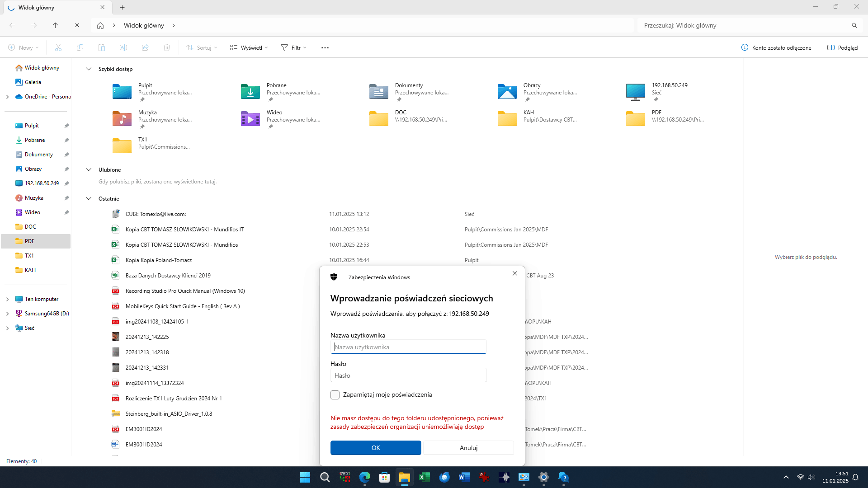Screen dimensions: 868x488
Task: Open the Pobrane quick access folder
Action: click(250, 91)
